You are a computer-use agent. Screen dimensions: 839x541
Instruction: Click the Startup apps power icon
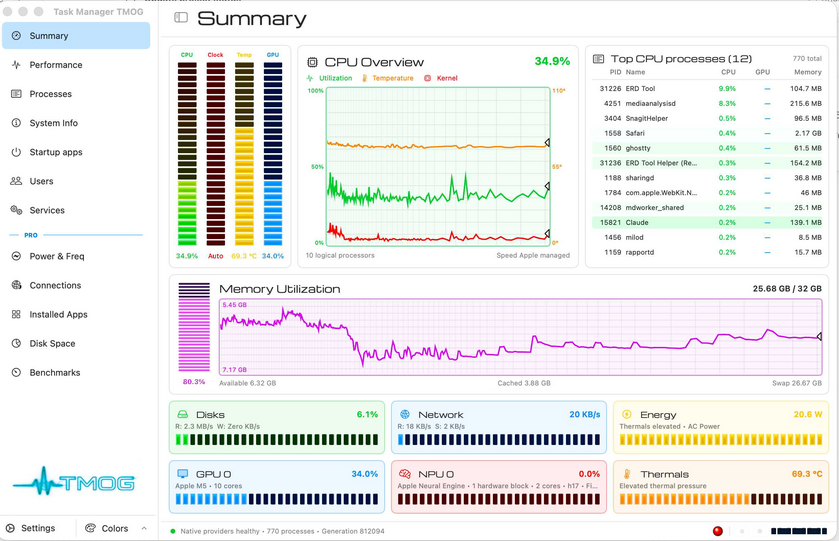(16, 152)
